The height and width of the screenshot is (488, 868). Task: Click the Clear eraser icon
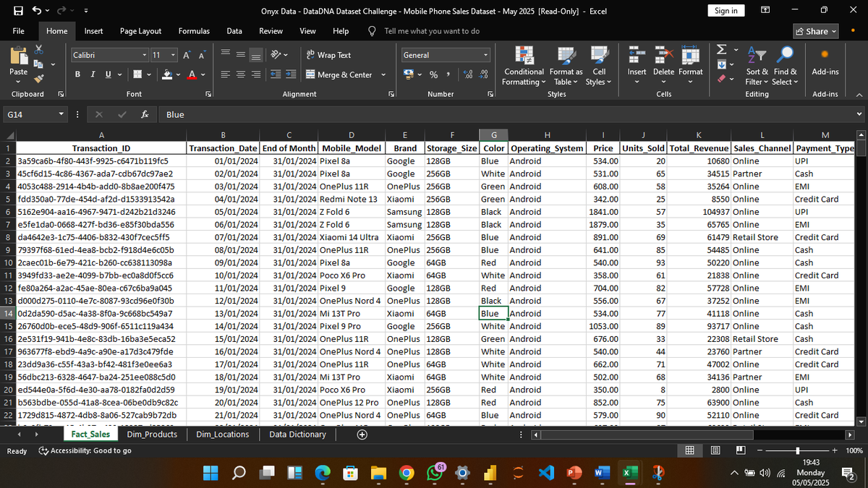(x=720, y=80)
